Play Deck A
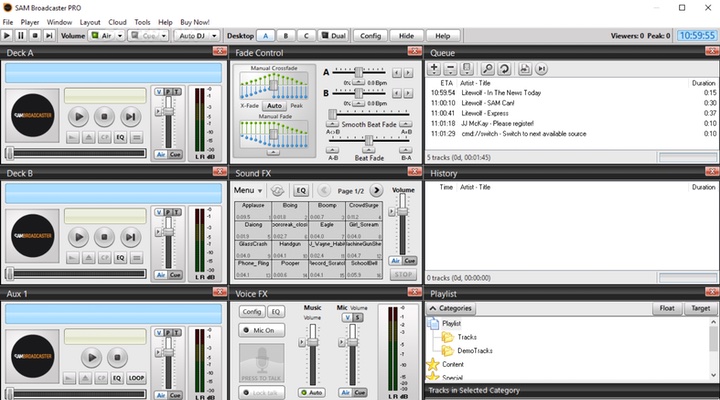This screenshot has width=720, height=400. point(79,117)
